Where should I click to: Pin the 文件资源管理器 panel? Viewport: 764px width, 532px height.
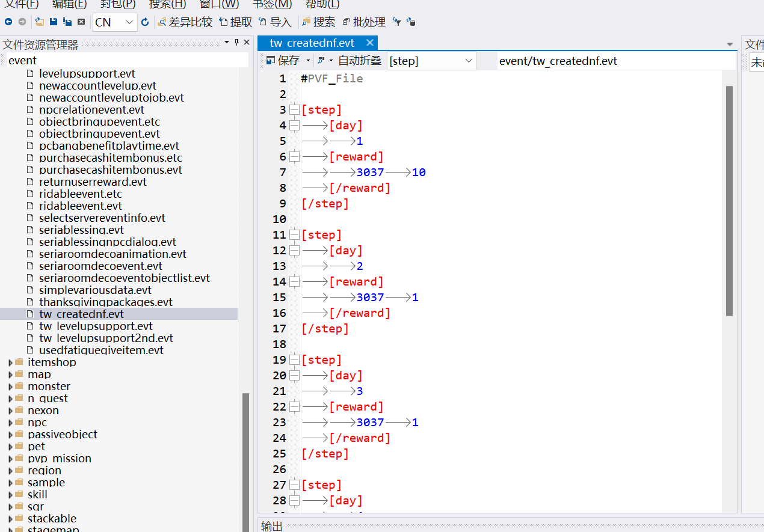tap(236, 43)
